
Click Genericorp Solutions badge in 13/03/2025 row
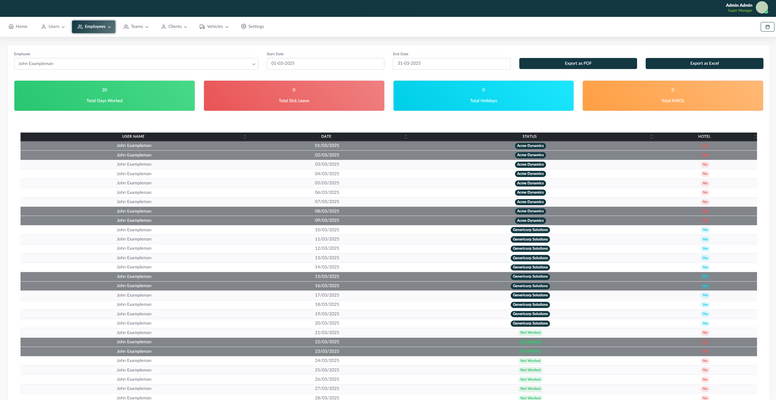point(530,258)
